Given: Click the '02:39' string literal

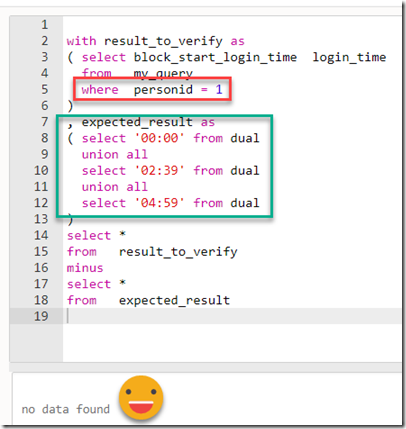Looking at the screenshot, I should (160, 170).
